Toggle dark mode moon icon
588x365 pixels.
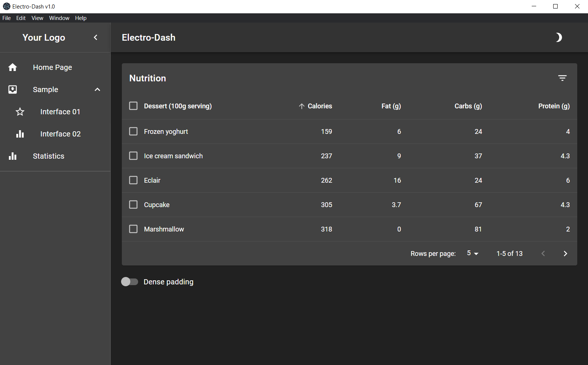click(558, 37)
